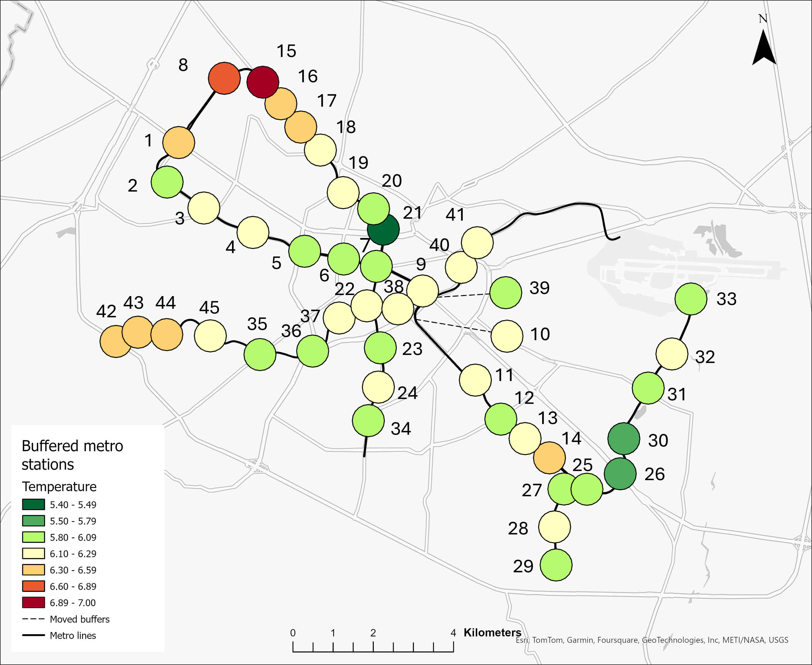
Task: Select station 33 green buffer circle
Action: (x=691, y=299)
